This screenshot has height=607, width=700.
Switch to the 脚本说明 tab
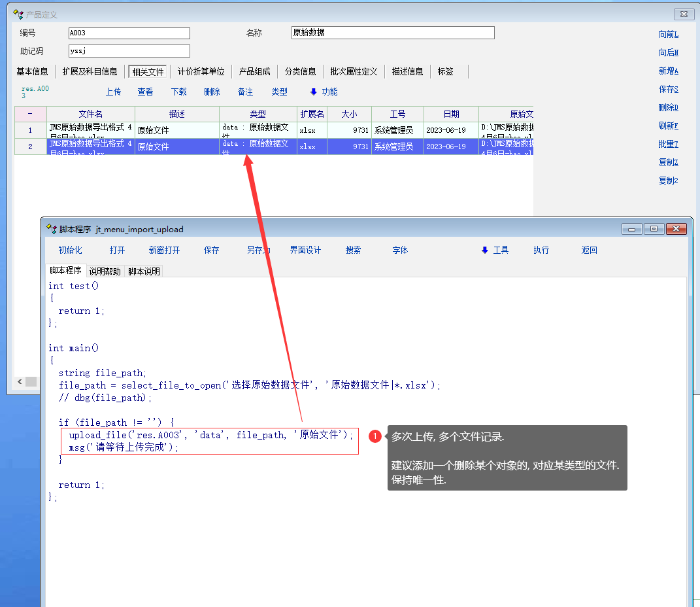pyautogui.click(x=144, y=271)
